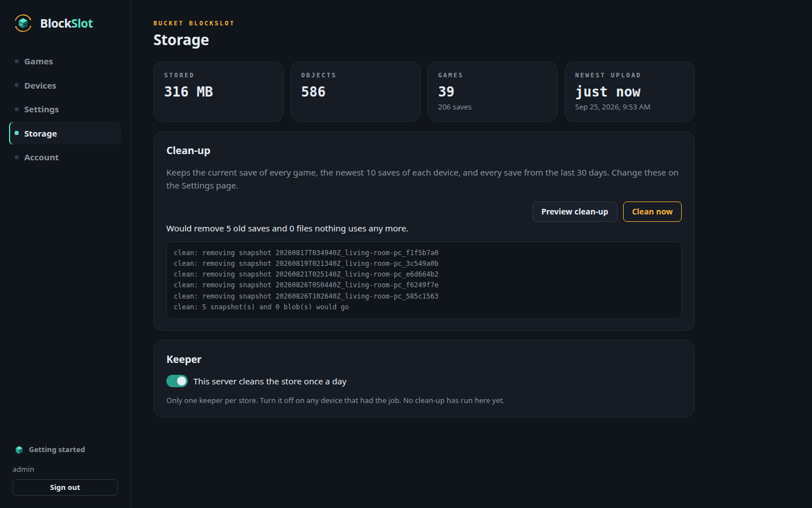This screenshot has height=508, width=812.
Task: Click the BlockSlot brand name
Action: point(67,23)
